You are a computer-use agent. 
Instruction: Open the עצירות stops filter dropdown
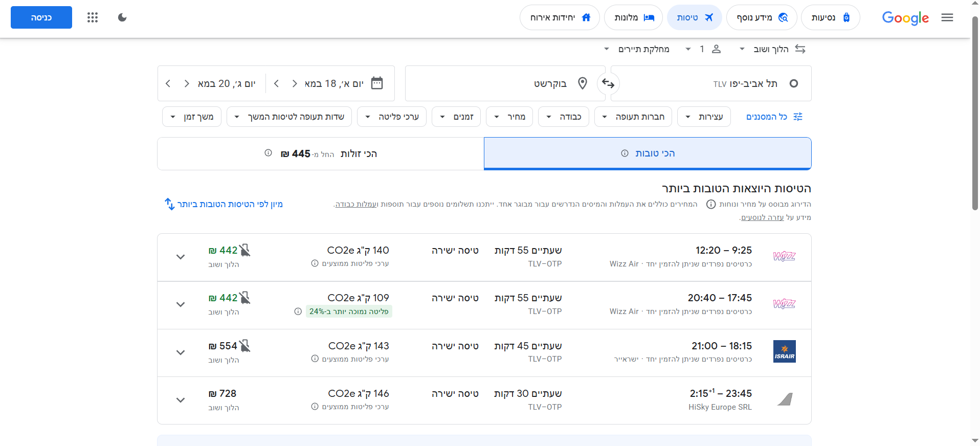tap(704, 117)
